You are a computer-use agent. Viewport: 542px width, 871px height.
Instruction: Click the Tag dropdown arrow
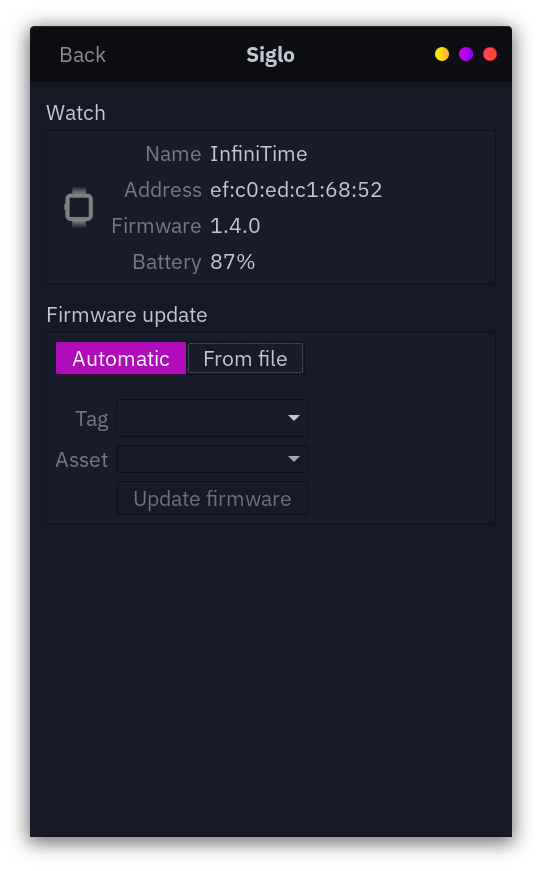[294, 418]
